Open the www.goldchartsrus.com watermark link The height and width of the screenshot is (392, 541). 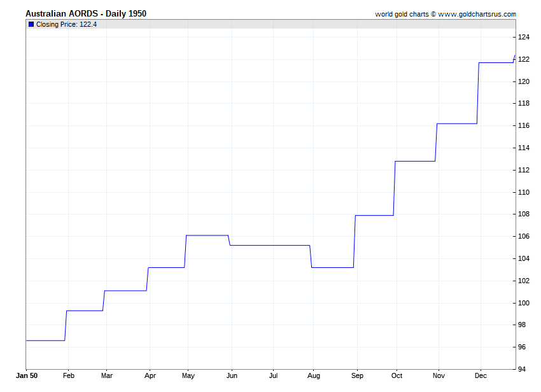point(477,14)
